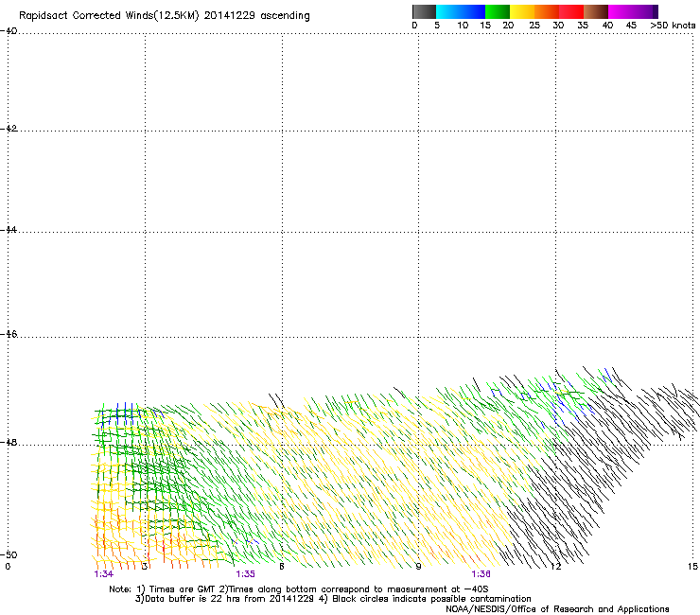700x615 pixels.
Task: Click the -44 latitude axis label
Action: 9,230
